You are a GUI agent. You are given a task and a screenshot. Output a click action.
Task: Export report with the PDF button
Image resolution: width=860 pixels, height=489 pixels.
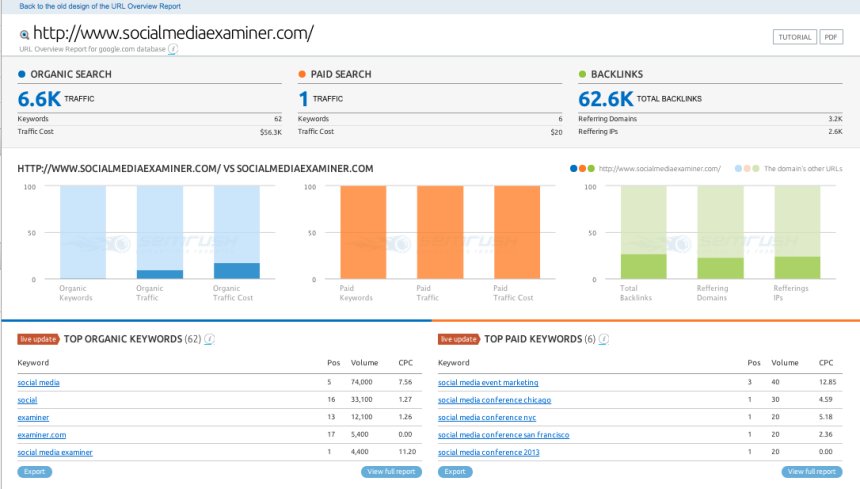pos(831,37)
